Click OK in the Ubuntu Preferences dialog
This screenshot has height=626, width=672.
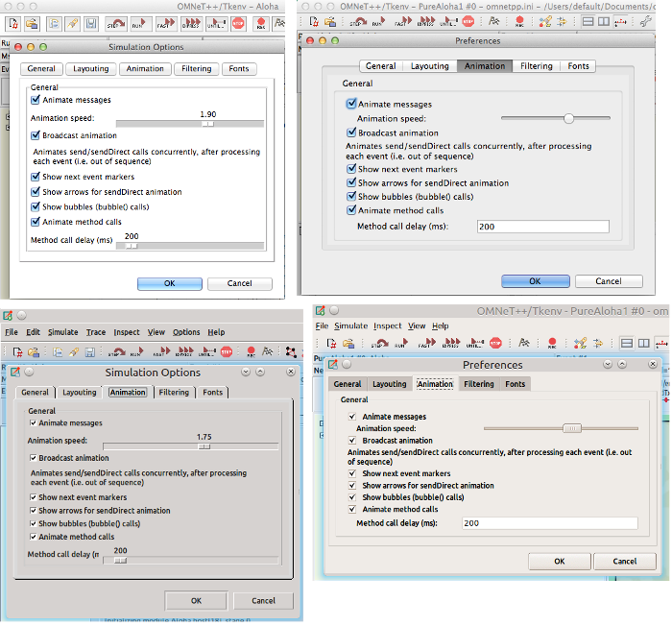point(560,562)
